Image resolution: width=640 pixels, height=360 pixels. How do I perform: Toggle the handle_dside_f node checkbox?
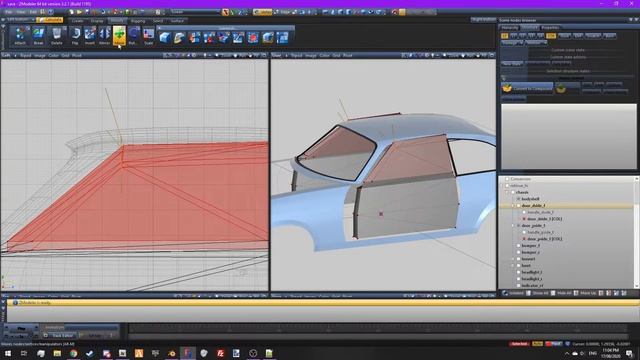(x=524, y=212)
